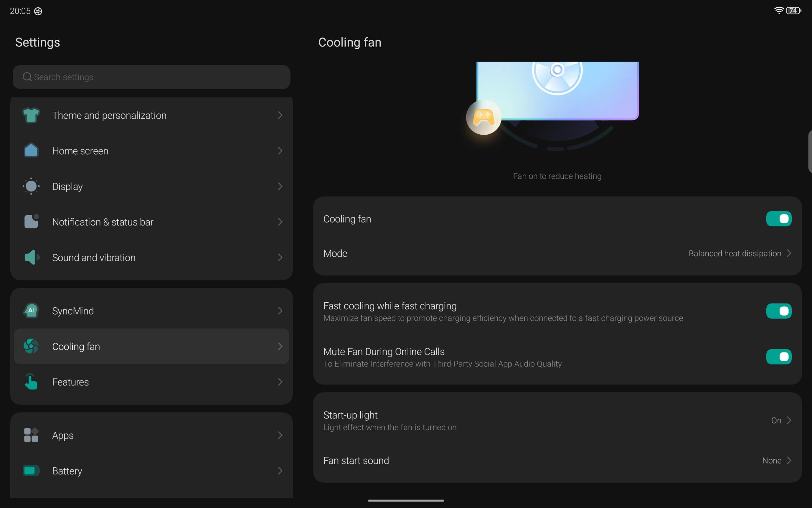Click 'To Eliminate Interference' description text
The image size is (812, 508).
(x=442, y=364)
